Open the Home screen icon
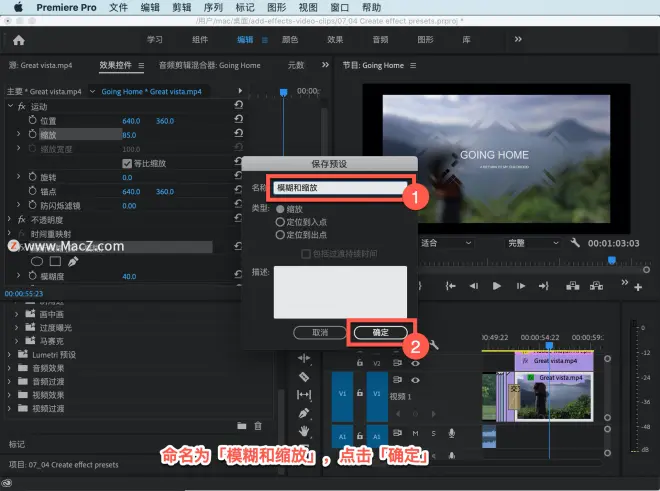 [19, 40]
